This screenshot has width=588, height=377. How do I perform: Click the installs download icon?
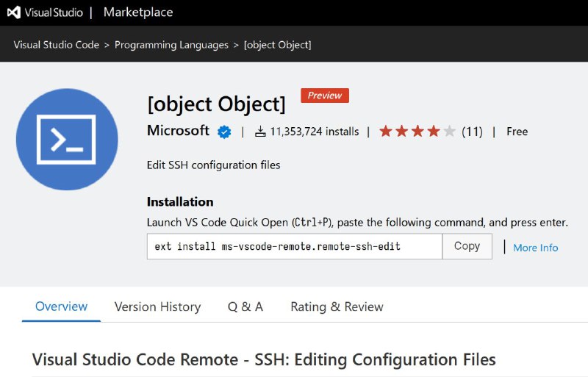[x=260, y=132]
